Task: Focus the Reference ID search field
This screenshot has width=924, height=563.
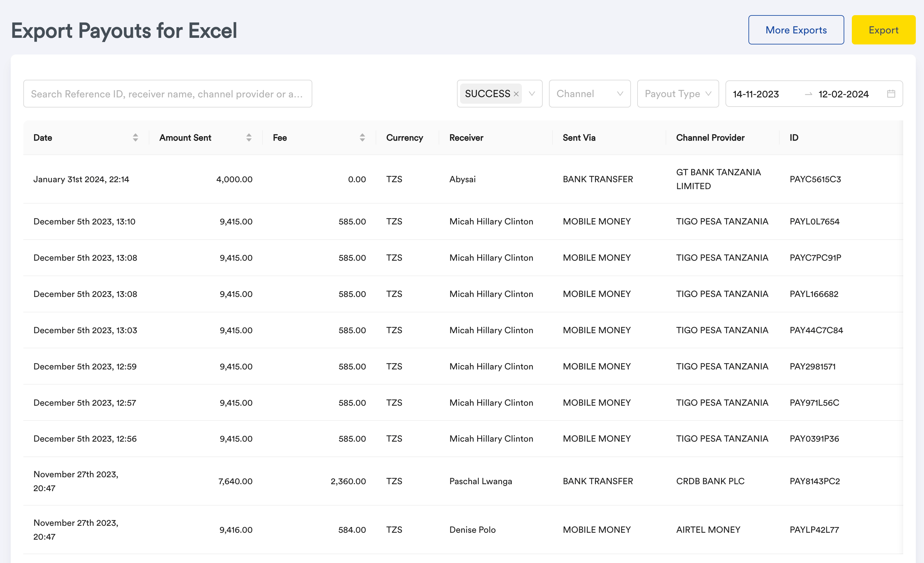Action: coord(168,94)
